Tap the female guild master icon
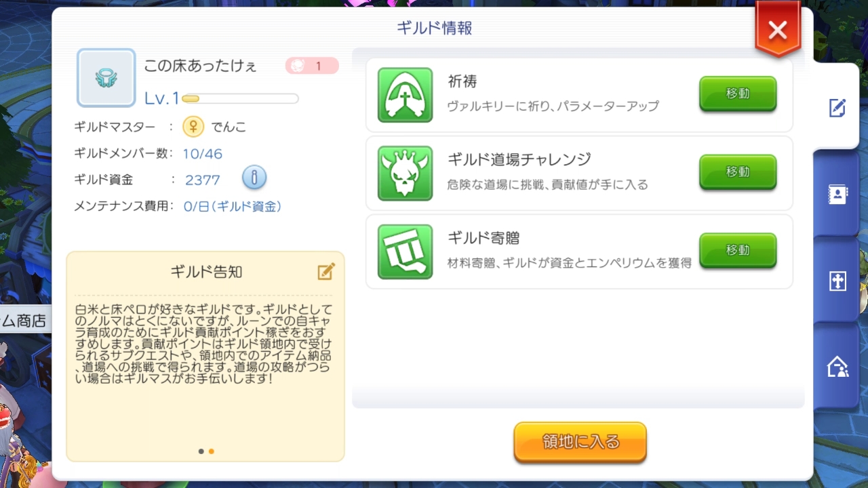Image resolution: width=868 pixels, height=488 pixels. (193, 126)
